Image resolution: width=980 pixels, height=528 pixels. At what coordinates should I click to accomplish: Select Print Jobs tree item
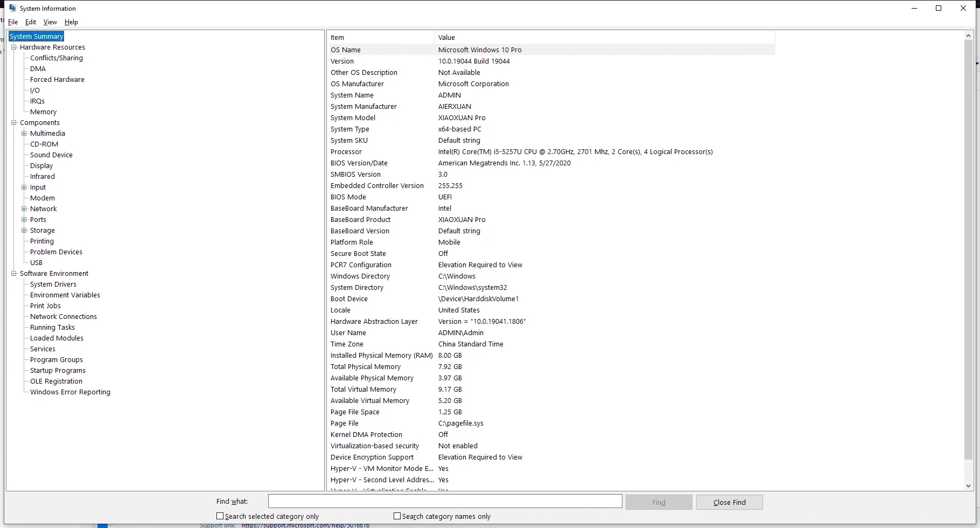coord(45,306)
